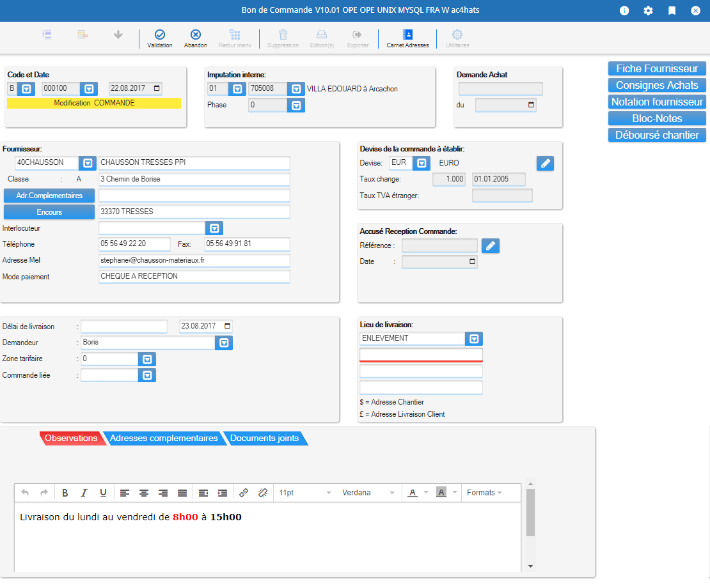Image resolution: width=710 pixels, height=588 pixels.
Task: Toggle italic formatting in editor
Action: (x=84, y=493)
